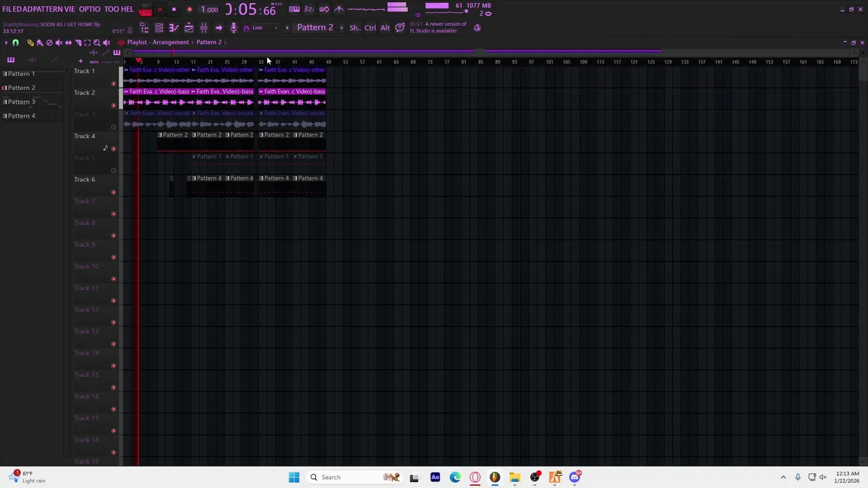Screen dimensions: 868x488
Task: Click the pause playback button
Action: 160,9
